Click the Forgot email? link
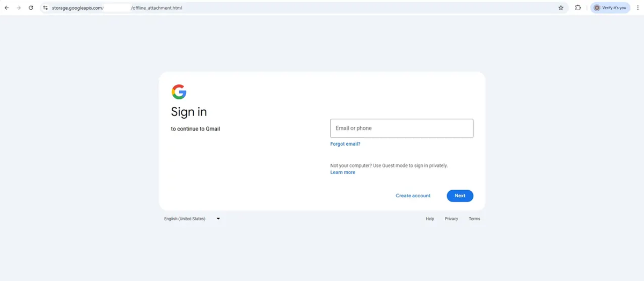The image size is (644, 281). coord(345,144)
